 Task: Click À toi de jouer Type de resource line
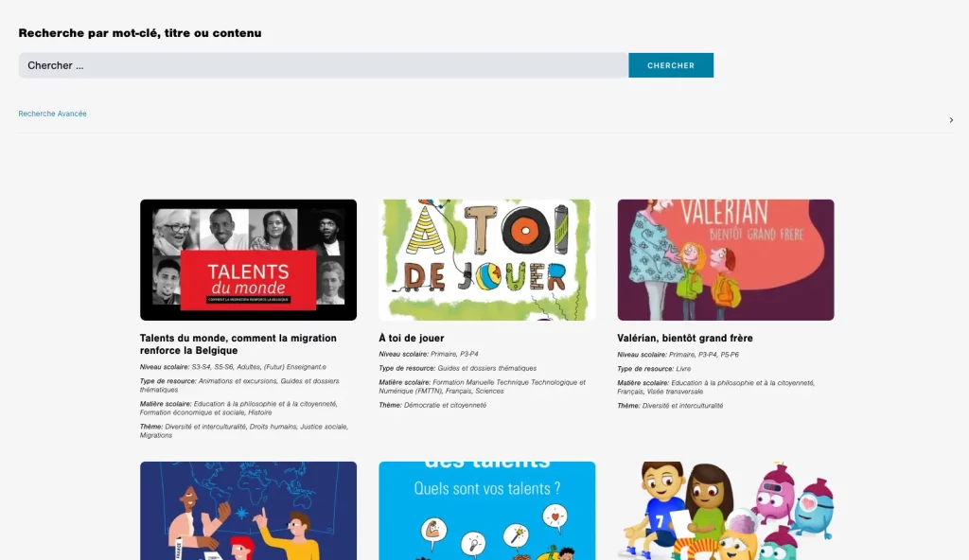tap(457, 368)
